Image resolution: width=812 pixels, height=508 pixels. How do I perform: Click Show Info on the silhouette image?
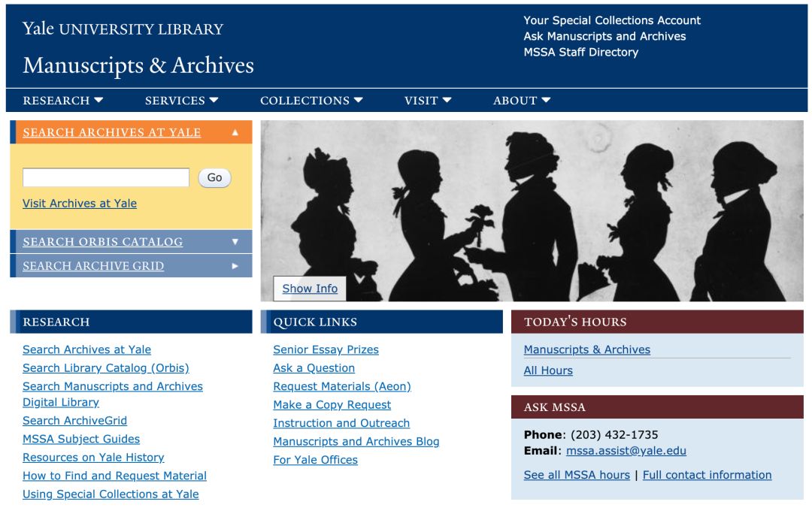pyautogui.click(x=310, y=289)
